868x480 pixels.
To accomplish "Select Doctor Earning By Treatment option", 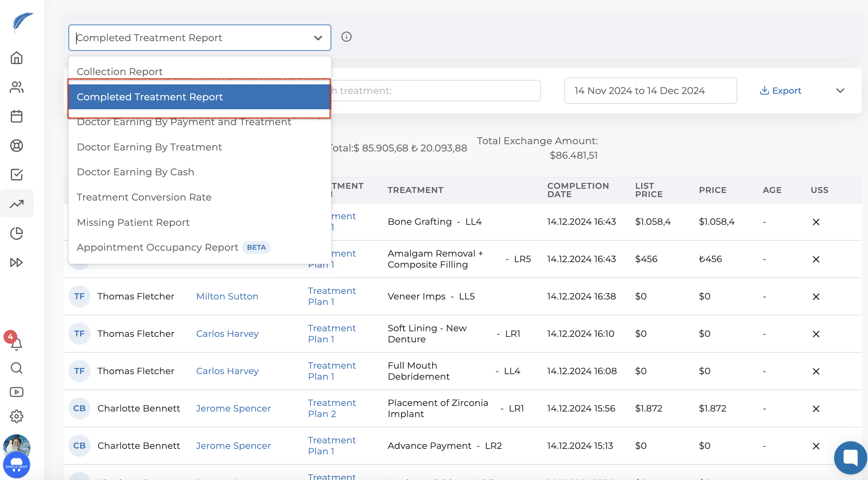I will pyautogui.click(x=149, y=147).
